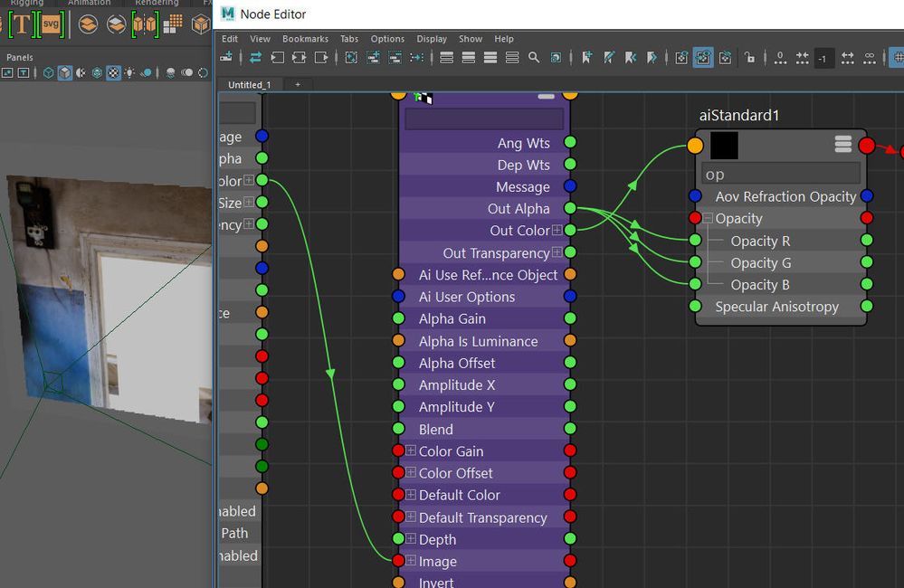Click the boxed-cube icon at shelf's right end
This screenshot has height=588, width=904.
click(201, 24)
